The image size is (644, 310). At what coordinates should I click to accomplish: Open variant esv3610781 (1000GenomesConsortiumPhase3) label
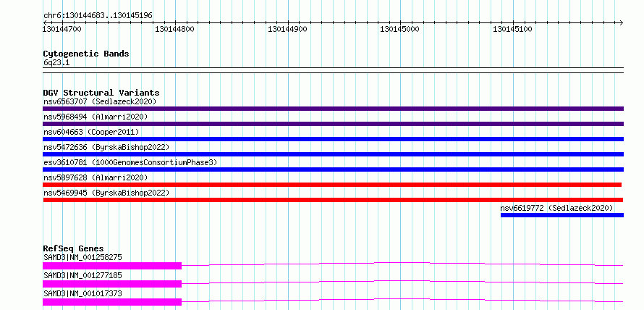pyautogui.click(x=130, y=162)
